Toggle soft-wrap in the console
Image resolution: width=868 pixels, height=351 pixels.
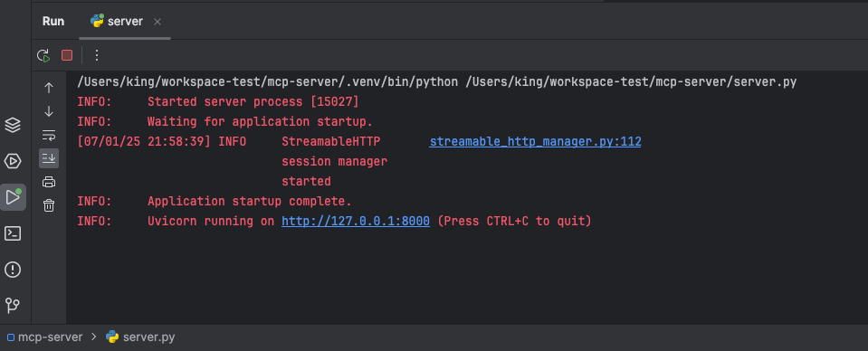point(49,135)
